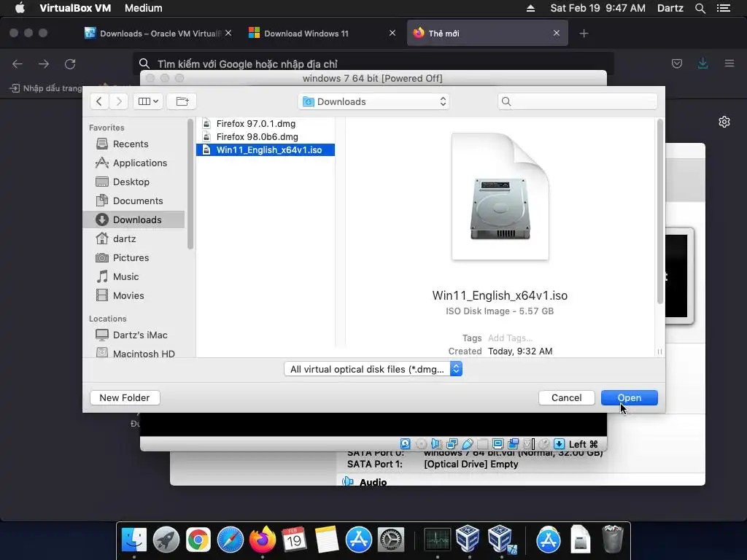Click the display icon in VM status bar

click(498, 444)
